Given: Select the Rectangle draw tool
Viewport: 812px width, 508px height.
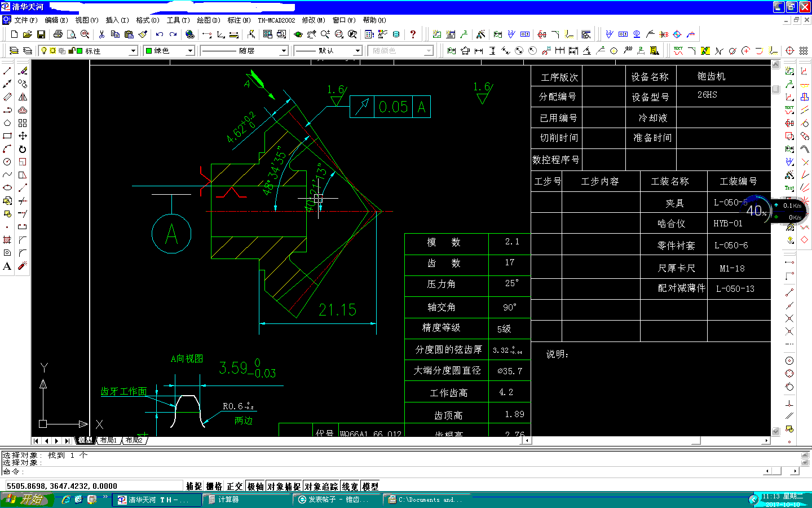Looking at the screenshot, I should click(x=7, y=135).
